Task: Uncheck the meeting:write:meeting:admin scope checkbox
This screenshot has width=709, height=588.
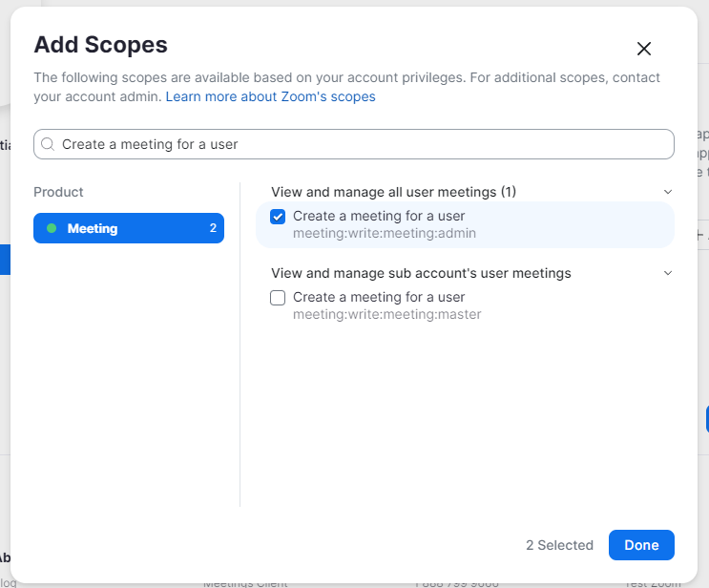Action: tap(278, 217)
